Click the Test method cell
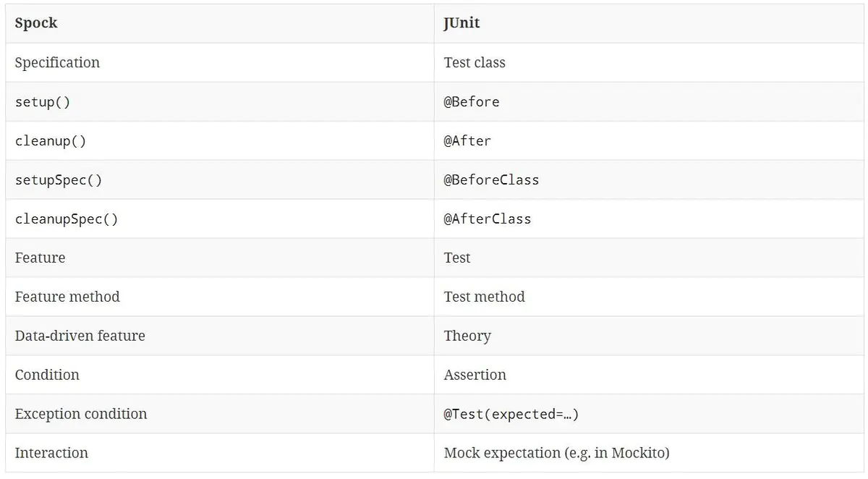The height and width of the screenshot is (479, 868). pos(484,297)
